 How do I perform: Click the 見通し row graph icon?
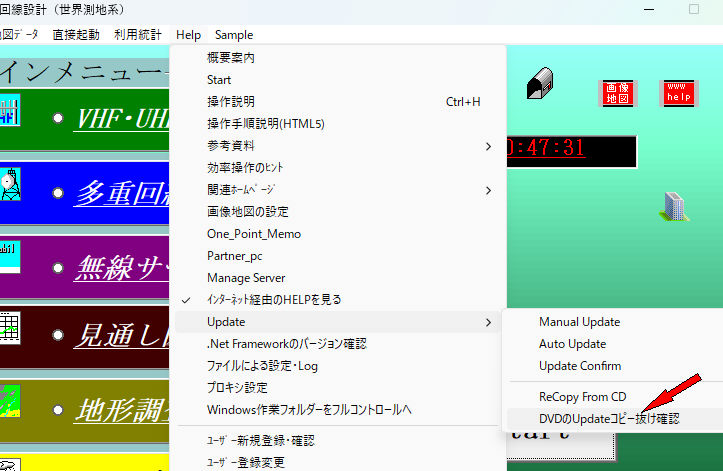(11, 333)
